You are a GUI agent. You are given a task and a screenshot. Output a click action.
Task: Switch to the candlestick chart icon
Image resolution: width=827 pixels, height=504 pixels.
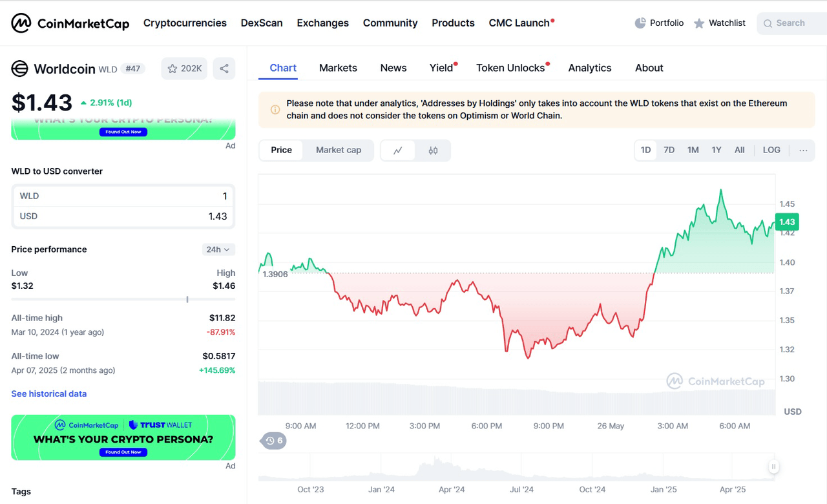coord(433,151)
